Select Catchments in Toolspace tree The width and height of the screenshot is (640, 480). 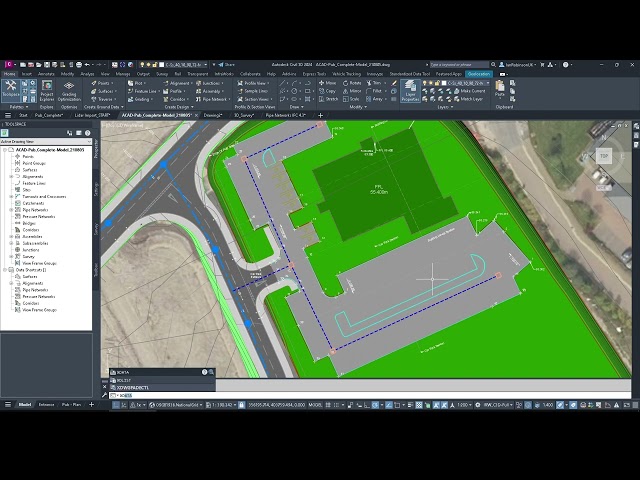tap(33, 203)
